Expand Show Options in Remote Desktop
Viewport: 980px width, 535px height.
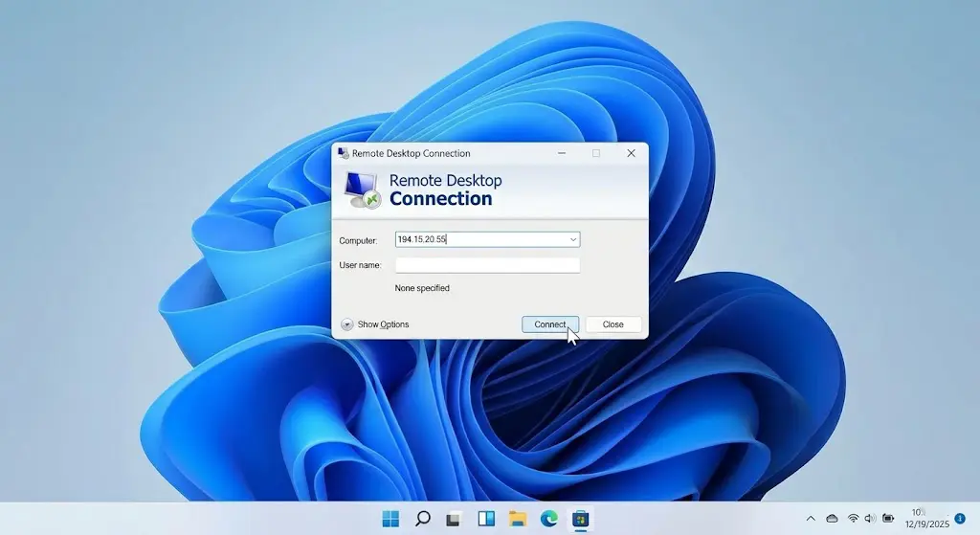(x=347, y=324)
